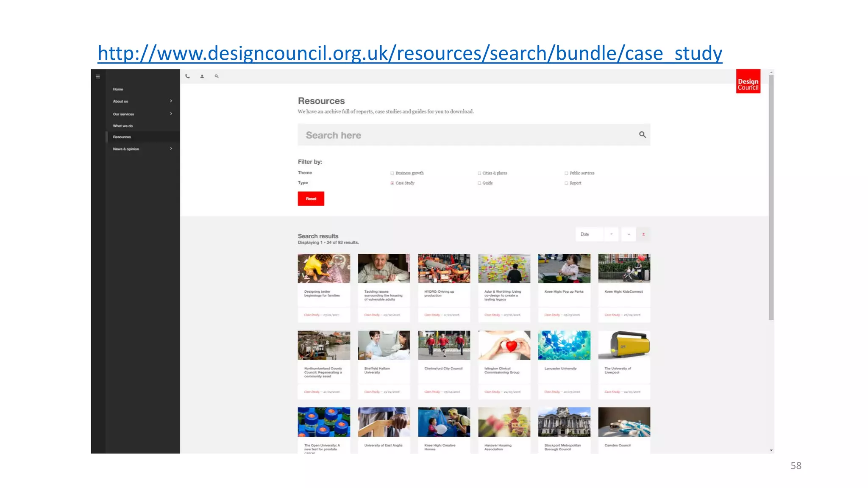Open Tackling issues surrounding housing thumbnail
This screenshot has height=488, width=868.
384,268
